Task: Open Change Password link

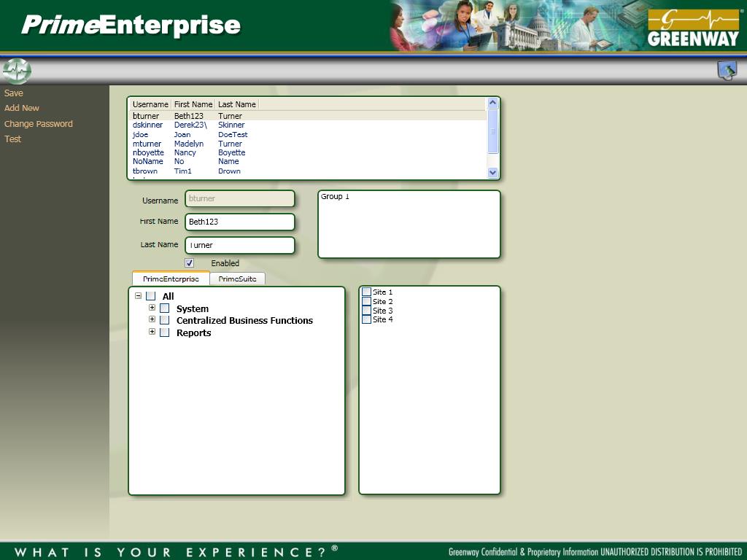Action: pos(39,124)
